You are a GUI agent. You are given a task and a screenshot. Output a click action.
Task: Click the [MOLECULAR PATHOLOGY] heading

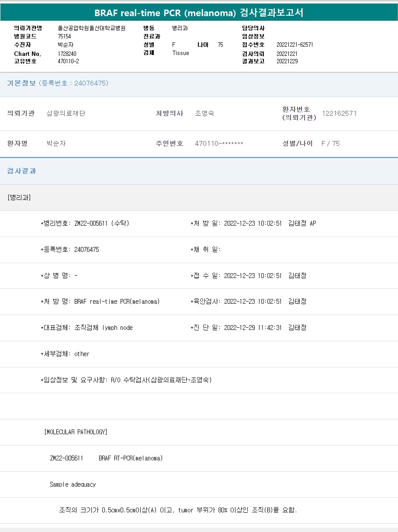coord(76,432)
